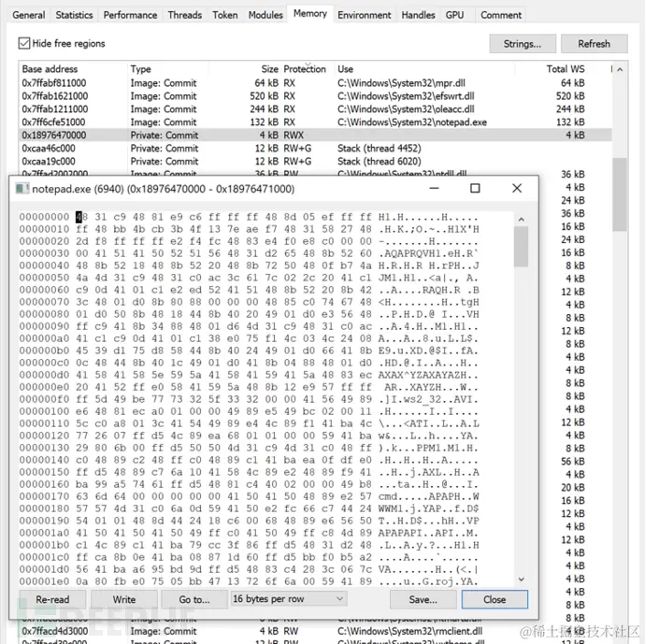Click offset row 00000010 in hex view

[249, 229]
